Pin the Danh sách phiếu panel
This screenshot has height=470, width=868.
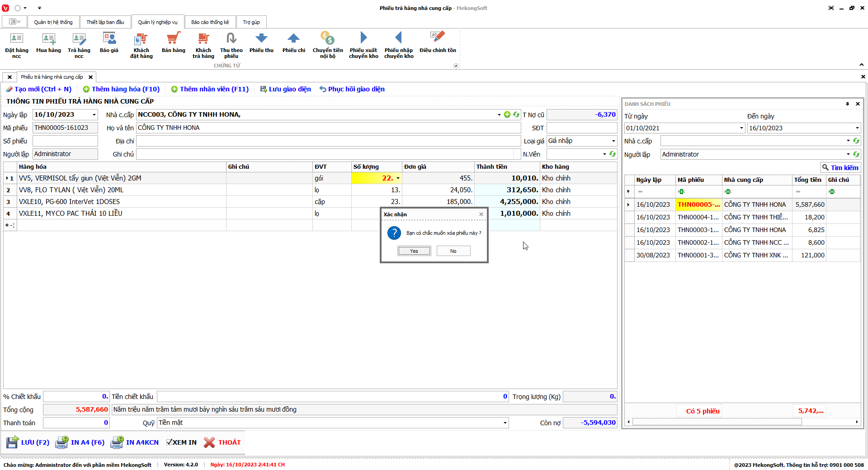tap(847, 104)
